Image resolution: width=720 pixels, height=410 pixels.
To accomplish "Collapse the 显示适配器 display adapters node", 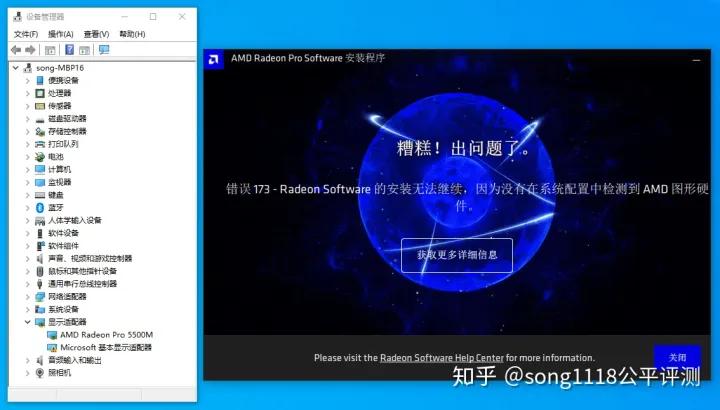I will click(x=28, y=322).
